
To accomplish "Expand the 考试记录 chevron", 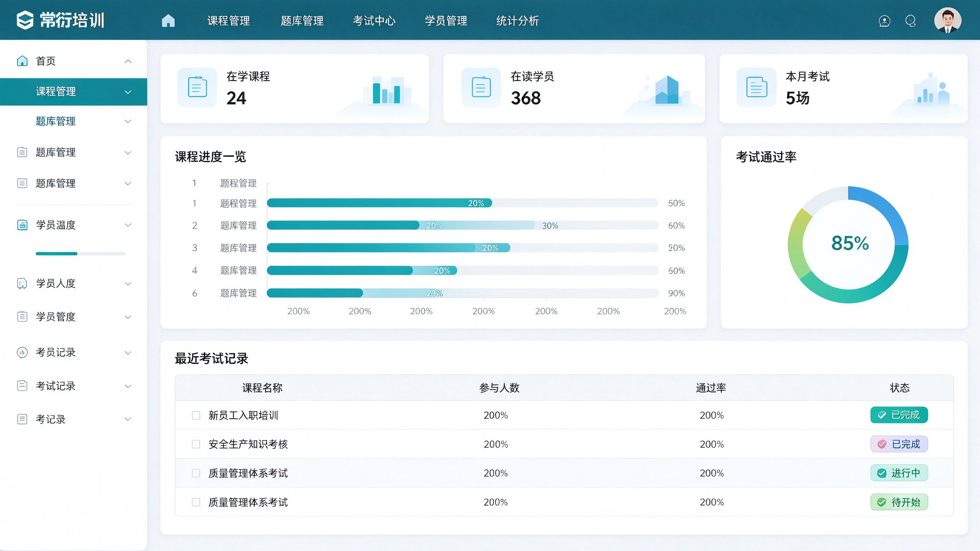I will 128,386.
